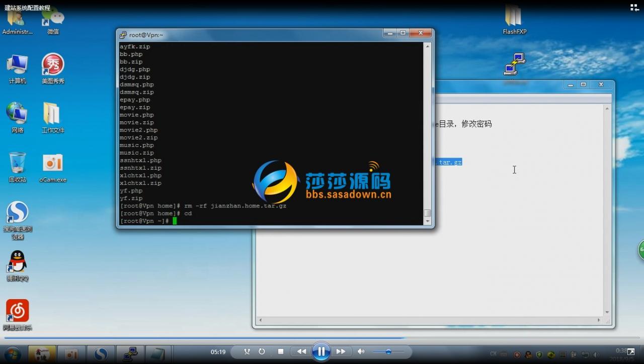The height and width of the screenshot is (364, 644).
Task: Click the 05:19 elapsed time display
Action: 218,352
